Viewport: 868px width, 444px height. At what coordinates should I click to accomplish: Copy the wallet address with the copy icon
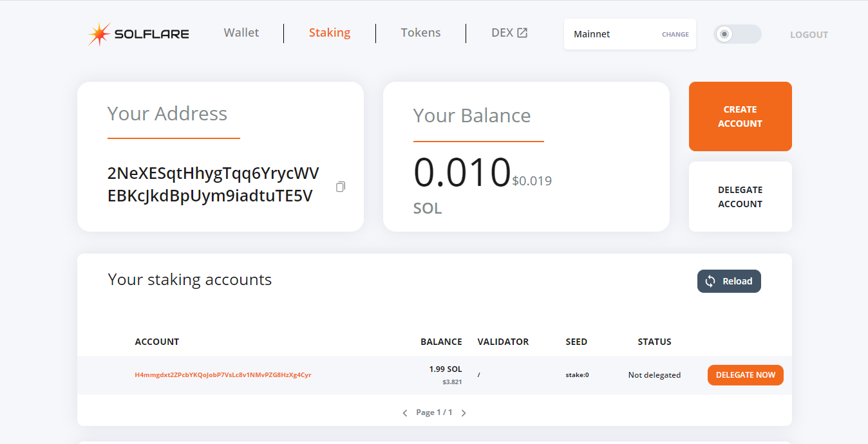pos(341,187)
